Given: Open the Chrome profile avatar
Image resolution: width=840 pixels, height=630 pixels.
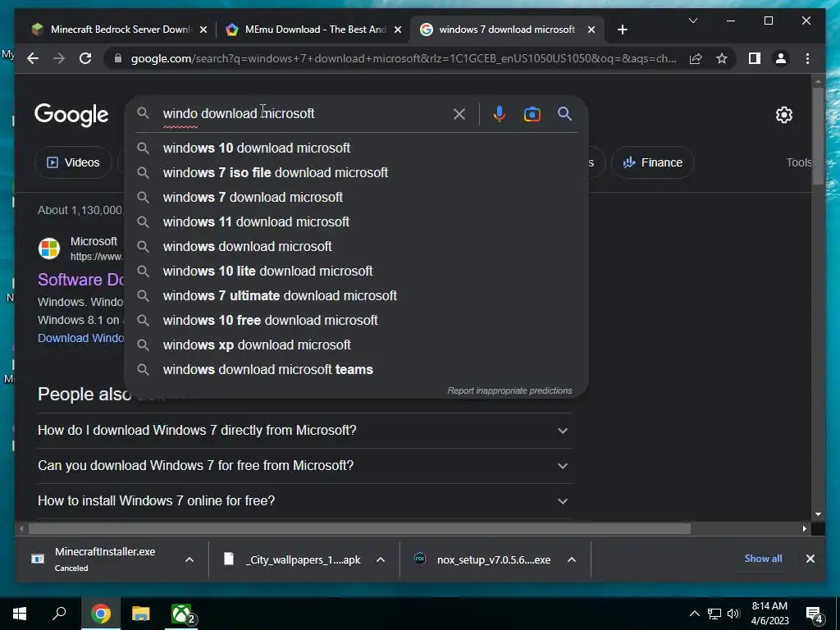Looking at the screenshot, I should (x=781, y=58).
